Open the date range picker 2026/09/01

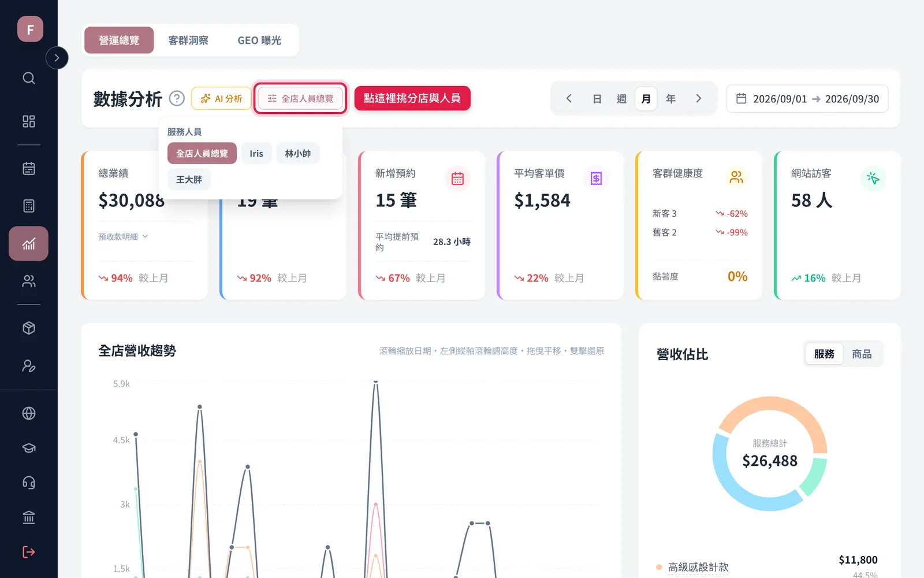pos(807,99)
